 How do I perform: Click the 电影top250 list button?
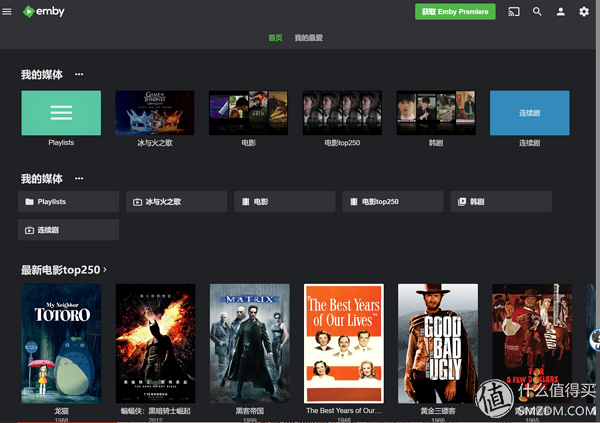(393, 201)
